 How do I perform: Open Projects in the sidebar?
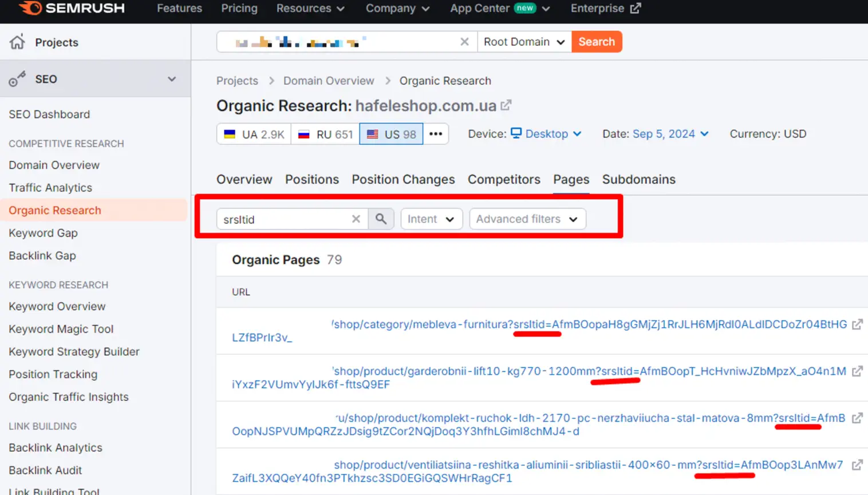click(57, 42)
